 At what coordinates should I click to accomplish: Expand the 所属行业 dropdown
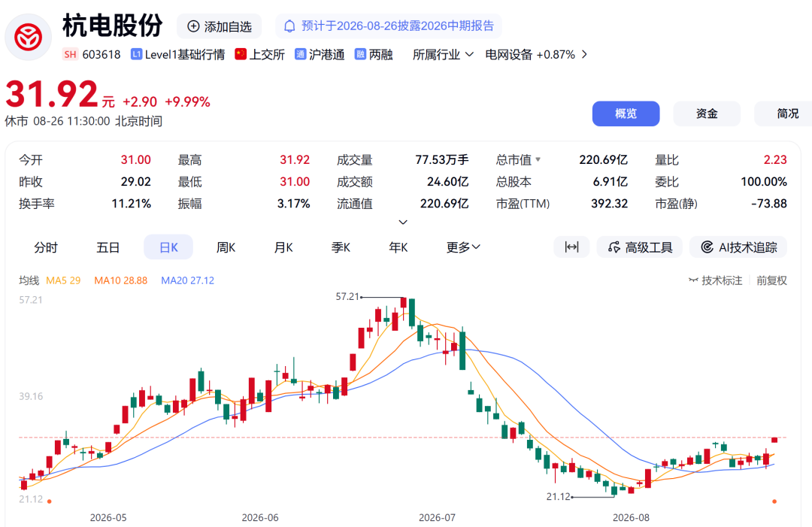443,54
